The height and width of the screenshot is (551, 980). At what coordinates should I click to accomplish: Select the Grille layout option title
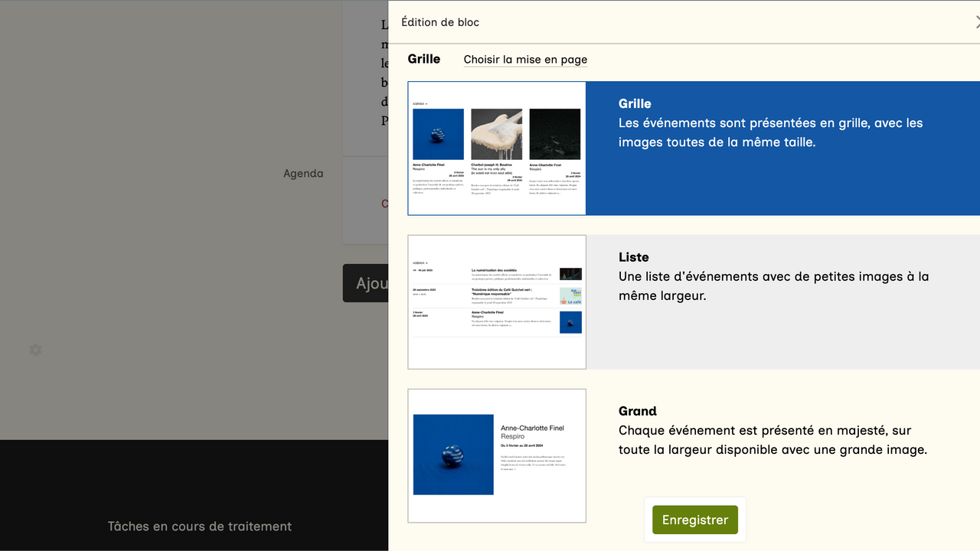635,103
